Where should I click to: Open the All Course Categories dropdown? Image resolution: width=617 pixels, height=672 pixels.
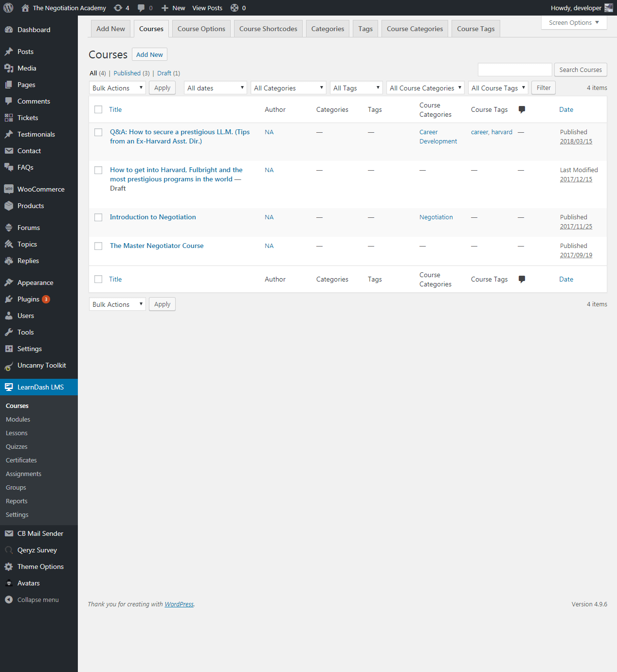click(425, 88)
